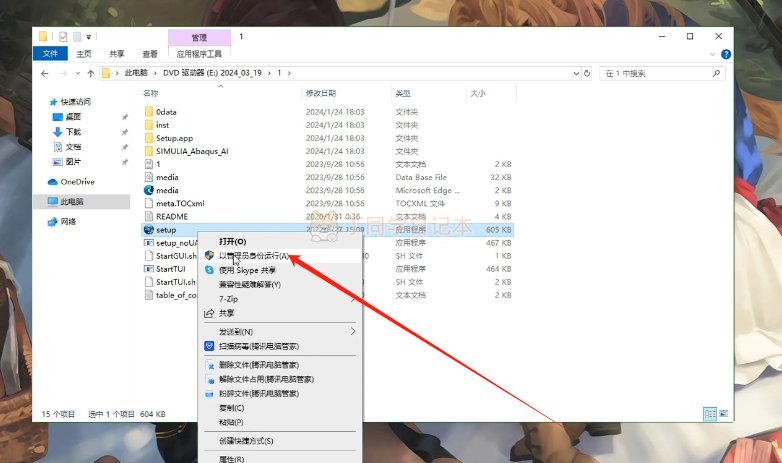Image resolution: width=782 pixels, height=463 pixels.
Task: Expand the ribbon with the chevron
Action: pyautogui.click(x=712, y=54)
